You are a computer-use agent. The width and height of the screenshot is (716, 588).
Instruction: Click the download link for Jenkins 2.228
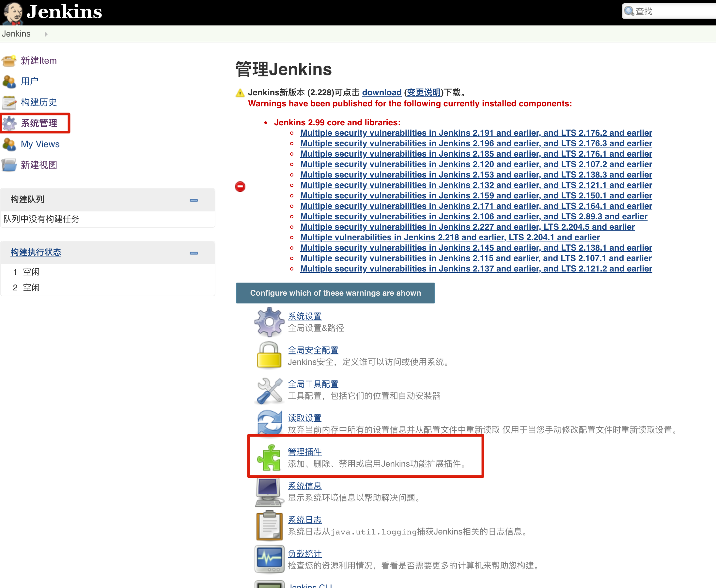pos(382,92)
